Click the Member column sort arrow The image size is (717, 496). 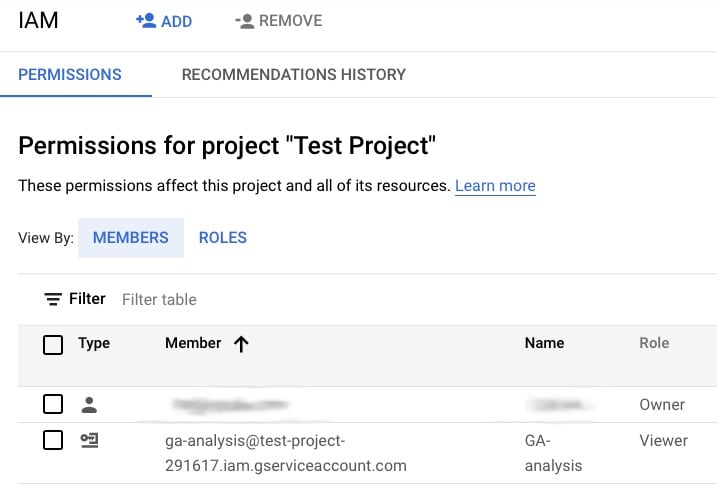click(x=240, y=344)
